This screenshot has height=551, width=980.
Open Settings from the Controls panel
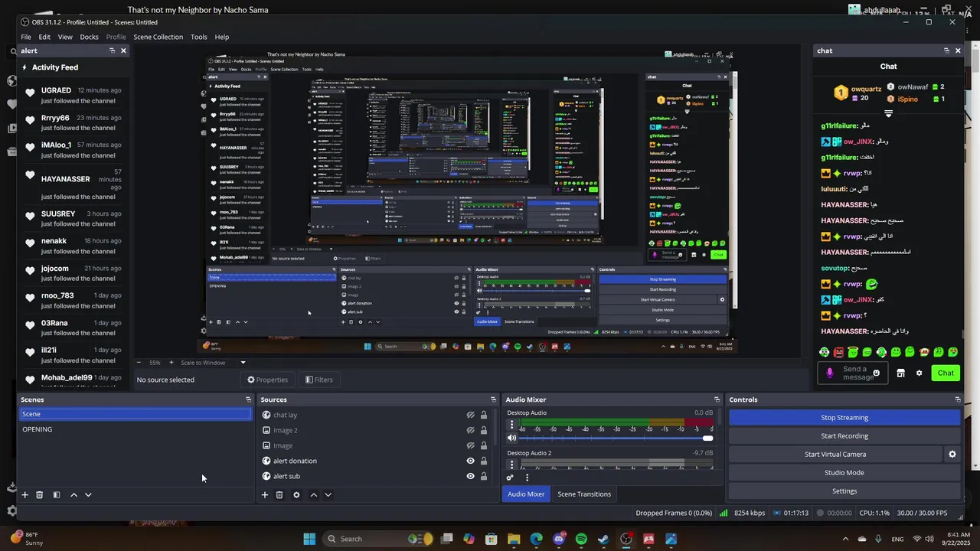point(844,491)
